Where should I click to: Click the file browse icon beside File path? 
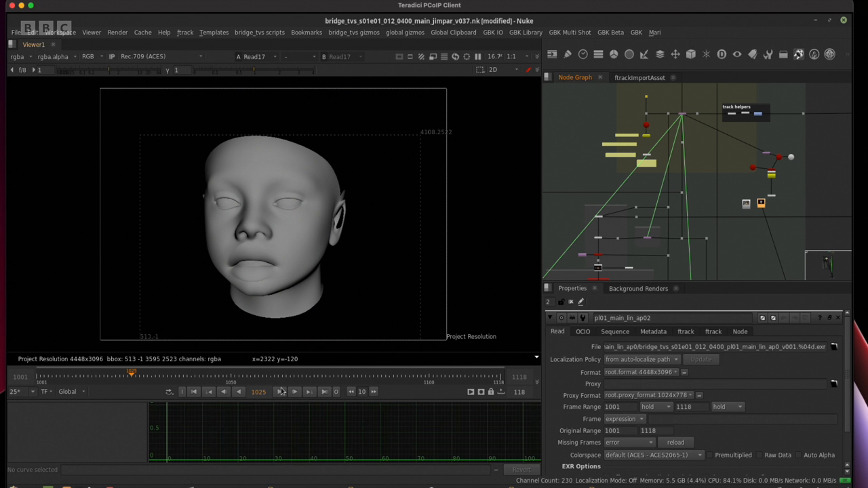tap(834, 347)
